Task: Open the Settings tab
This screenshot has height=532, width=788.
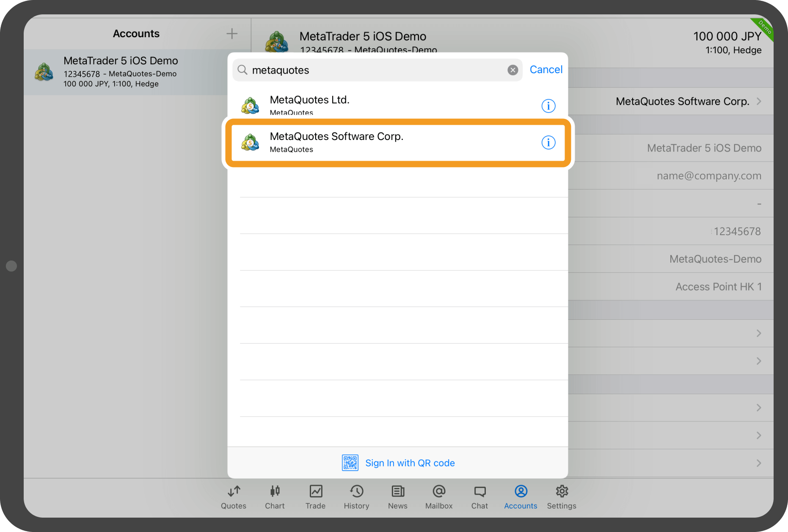Action: click(562, 497)
